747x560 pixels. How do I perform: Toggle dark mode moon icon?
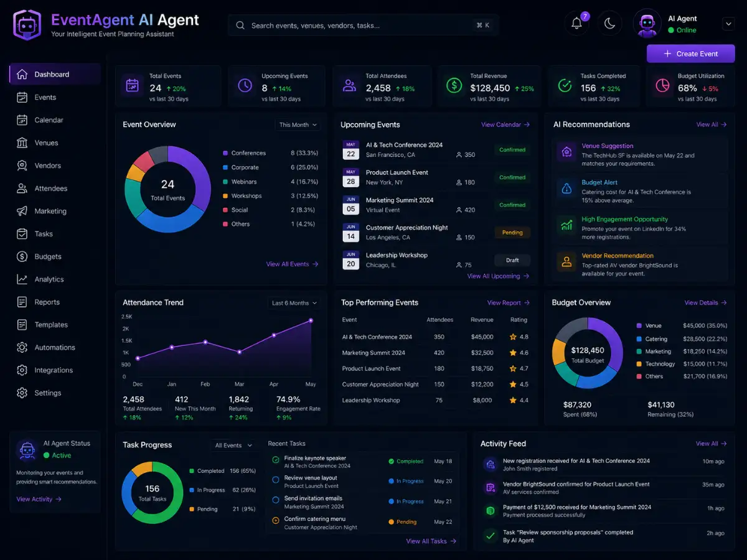point(610,24)
